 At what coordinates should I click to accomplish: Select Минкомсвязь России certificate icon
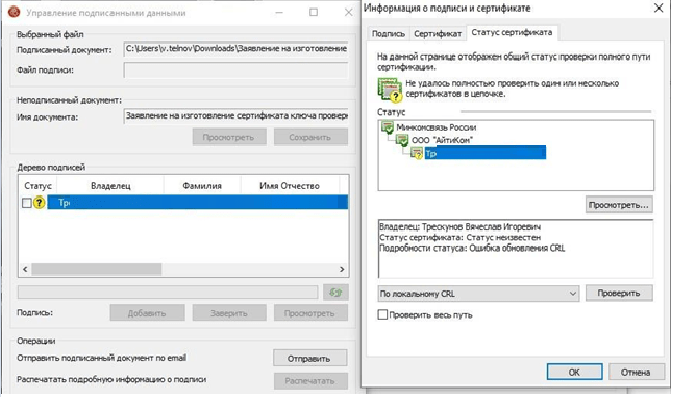coord(387,127)
